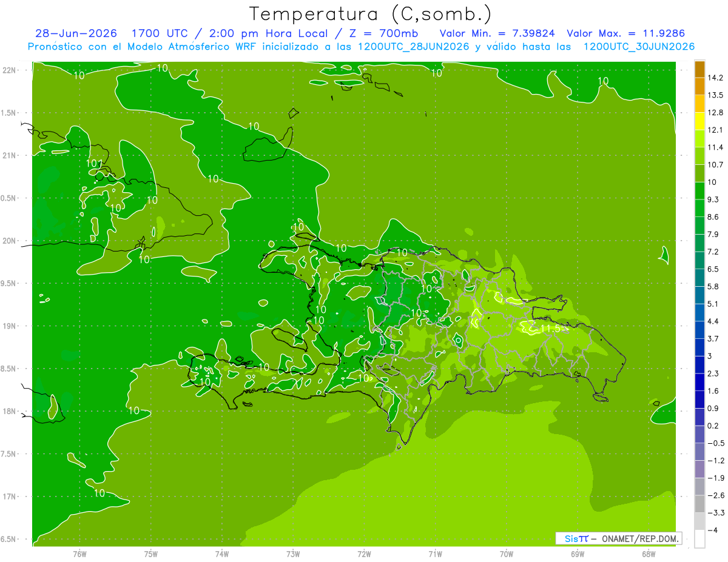The image size is (728, 562).
Task: Click the '68W' longitude axis label
Action: 649,553
